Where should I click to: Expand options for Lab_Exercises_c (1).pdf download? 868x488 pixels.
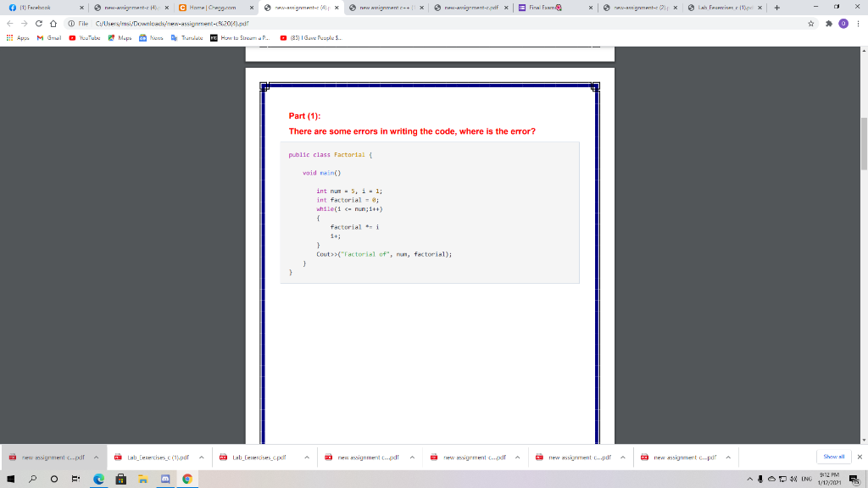click(202, 457)
